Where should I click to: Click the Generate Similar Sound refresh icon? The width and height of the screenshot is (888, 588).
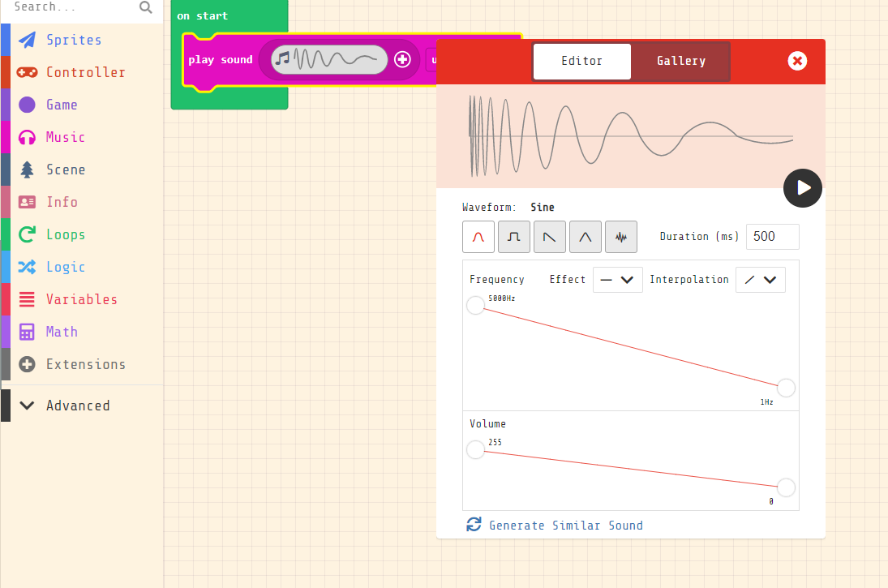pyautogui.click(x=474, y=525)
